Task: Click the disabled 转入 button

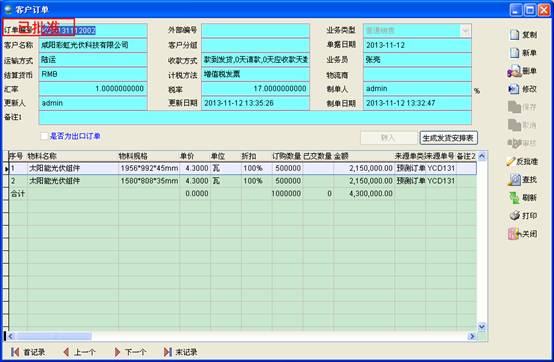Action: click(x=388, y=138)
